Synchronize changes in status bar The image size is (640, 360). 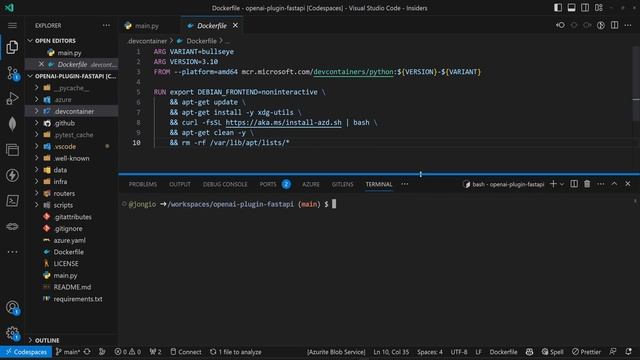[x=87, y=352]
